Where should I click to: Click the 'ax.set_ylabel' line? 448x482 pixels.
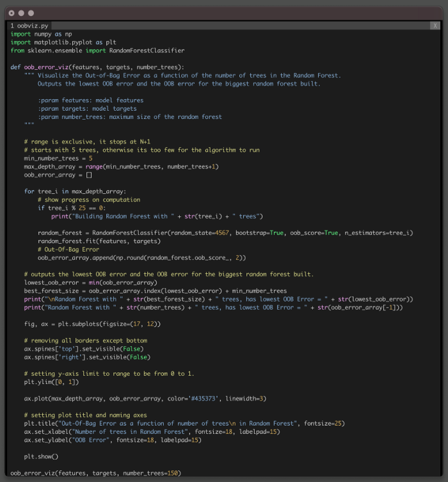(x=113, y=440)
